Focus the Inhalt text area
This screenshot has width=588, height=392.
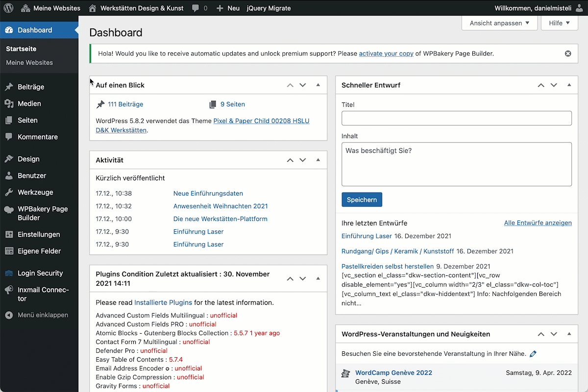click(457, 164)
